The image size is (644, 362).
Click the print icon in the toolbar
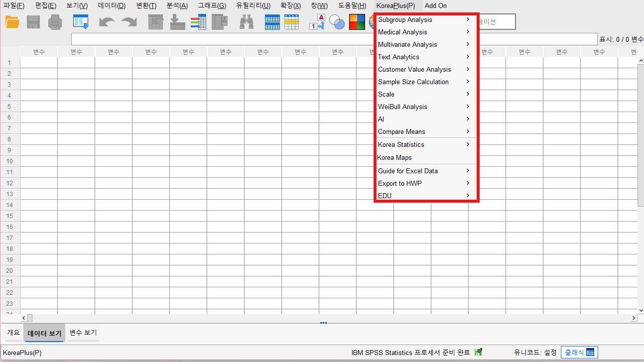55,22
